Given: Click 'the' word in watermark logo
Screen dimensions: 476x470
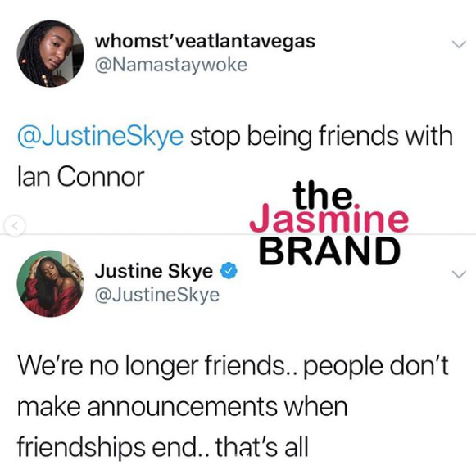Looking at the screenshot, I should tap(324, 196).
